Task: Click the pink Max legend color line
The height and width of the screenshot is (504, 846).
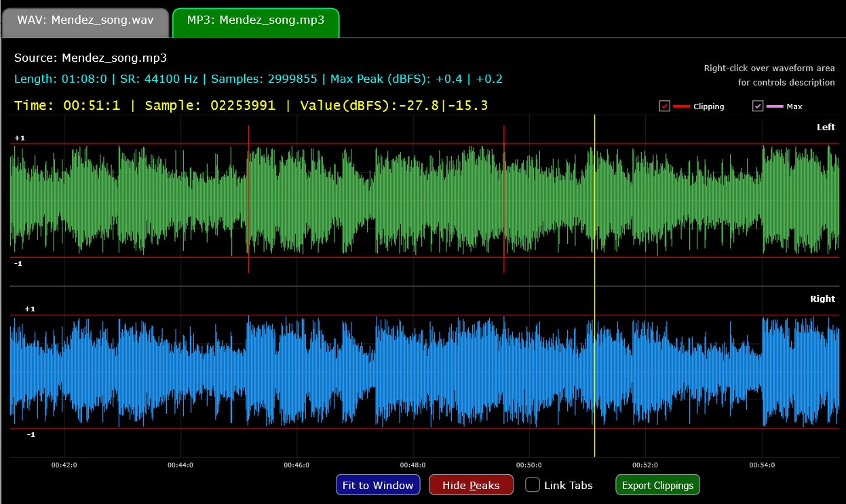Action: coord(775,106)
